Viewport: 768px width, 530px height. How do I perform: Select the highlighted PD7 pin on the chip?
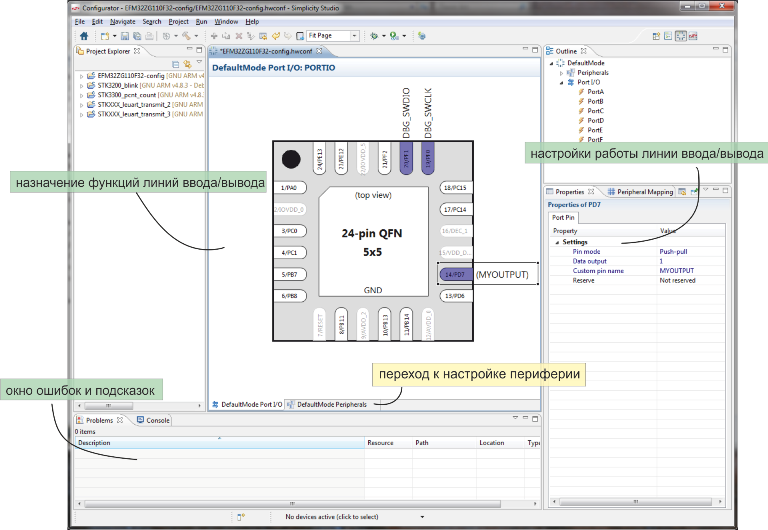tap(454, 274)
